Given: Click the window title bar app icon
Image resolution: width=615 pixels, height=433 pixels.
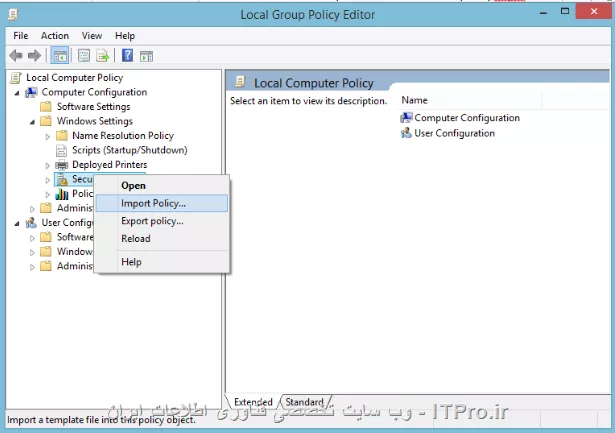Looking at the screenshot, I should [x=13, y=15].
